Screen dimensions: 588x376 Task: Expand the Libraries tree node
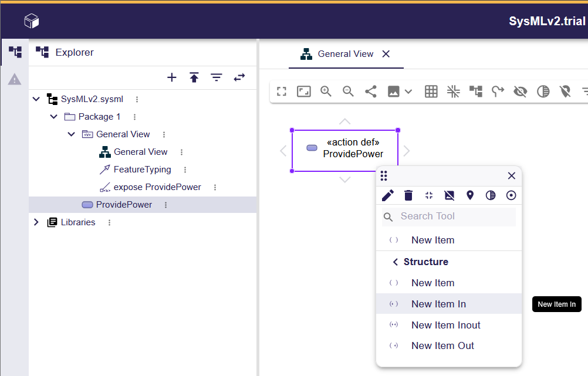pyautogui.click(x=36, y=222)
